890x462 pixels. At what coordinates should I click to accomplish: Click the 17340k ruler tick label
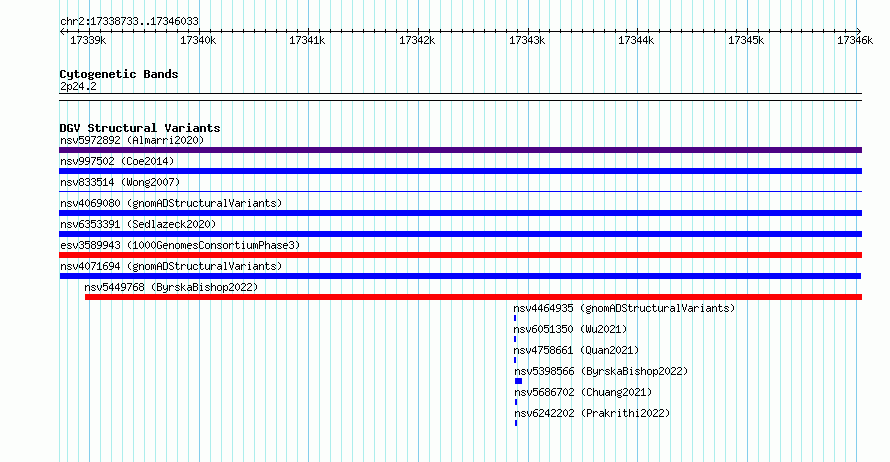tap(198, 40)
